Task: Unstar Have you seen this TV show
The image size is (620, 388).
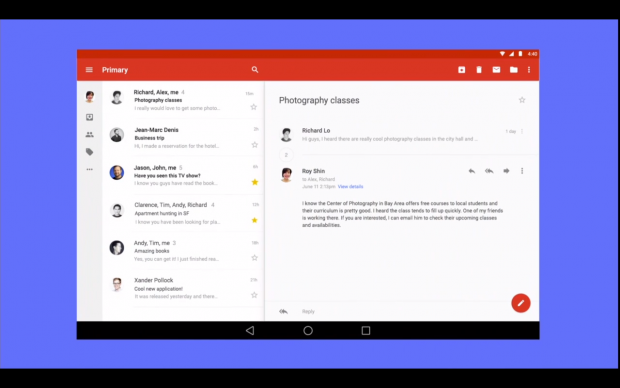Action: click(255, 182)
